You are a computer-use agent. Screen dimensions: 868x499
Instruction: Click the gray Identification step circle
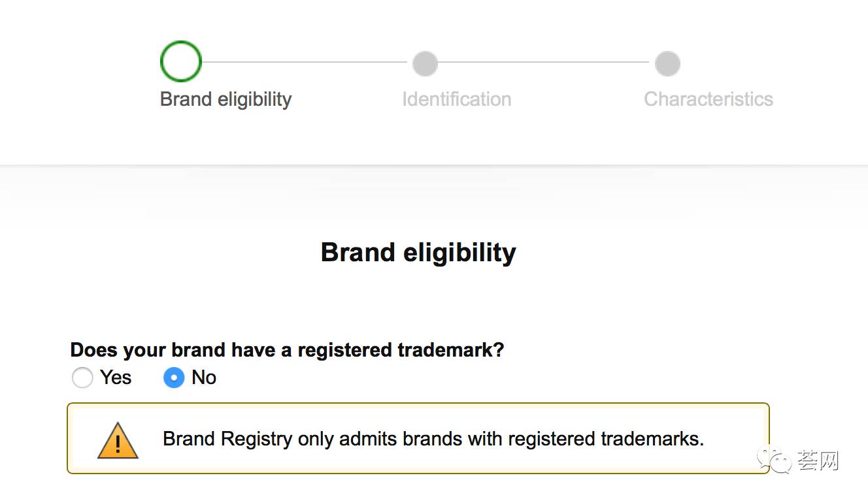(425, 63)
